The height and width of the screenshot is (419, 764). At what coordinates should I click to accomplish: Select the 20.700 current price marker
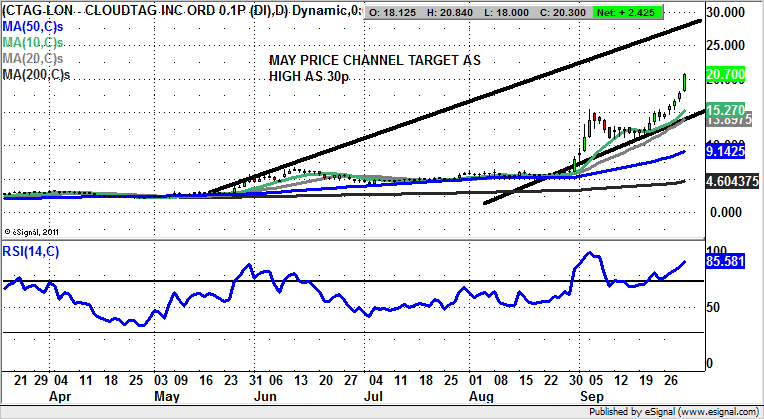tap(722, 75)
